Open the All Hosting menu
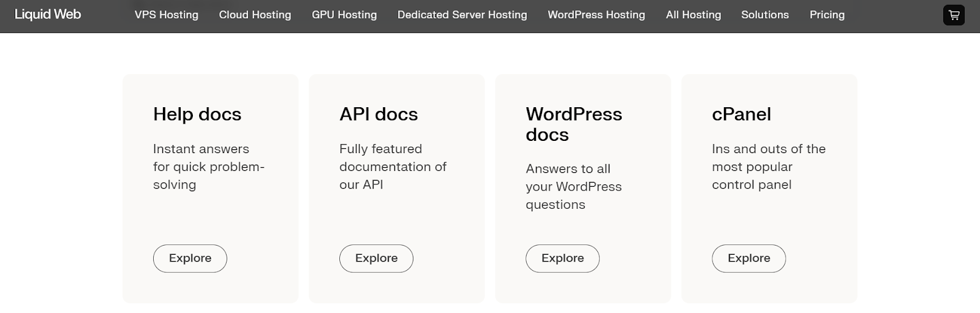 point(693,15)
